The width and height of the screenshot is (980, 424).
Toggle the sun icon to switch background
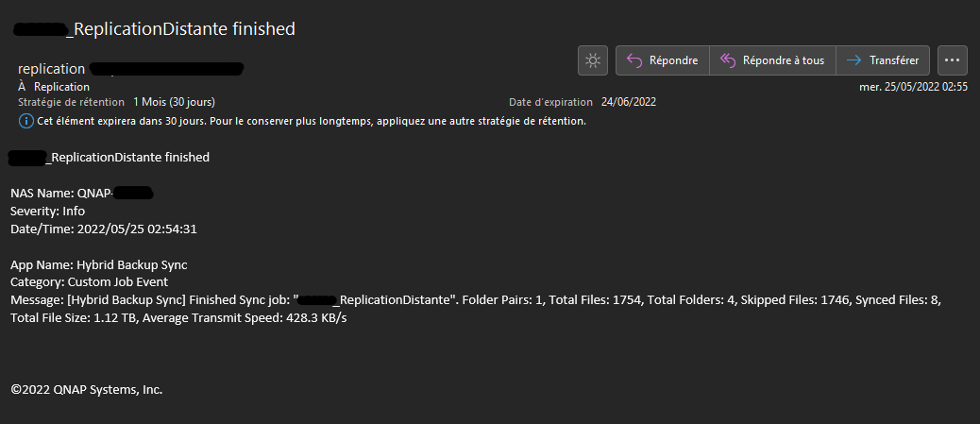(x=592, y=60)
